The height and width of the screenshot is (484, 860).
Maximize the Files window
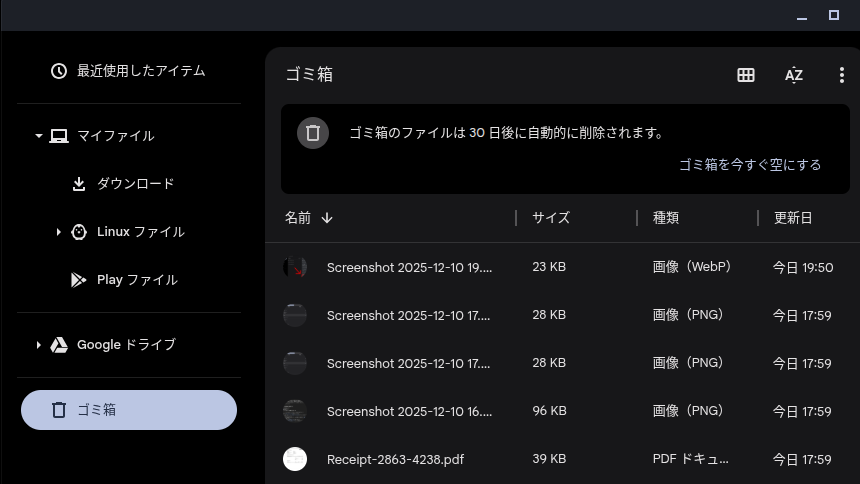point(834,15)
